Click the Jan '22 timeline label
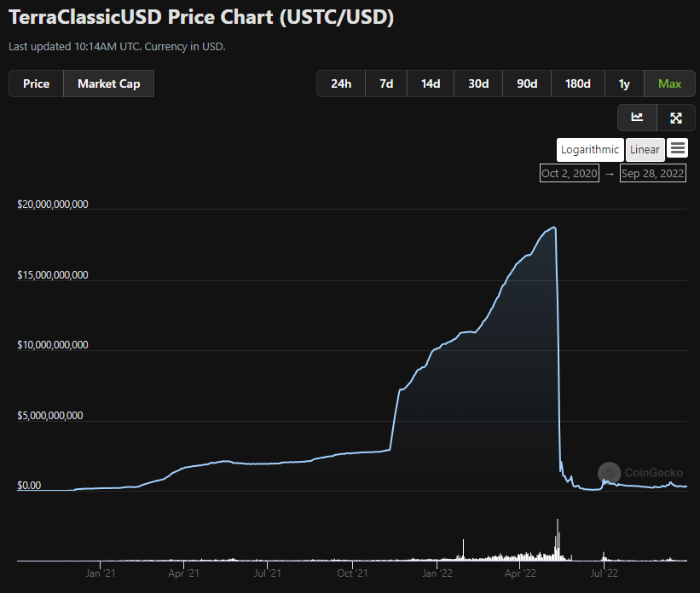The width and height of the screenshot is (700, 593). tap(437, 573)
